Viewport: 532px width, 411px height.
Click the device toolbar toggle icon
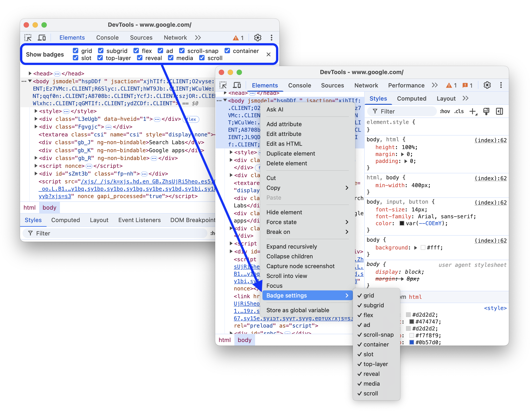coord(43,38)
